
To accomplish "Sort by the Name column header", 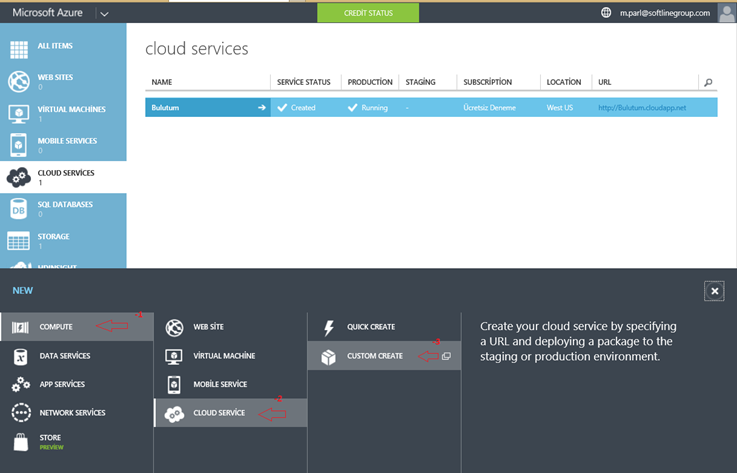I will 162,82.
